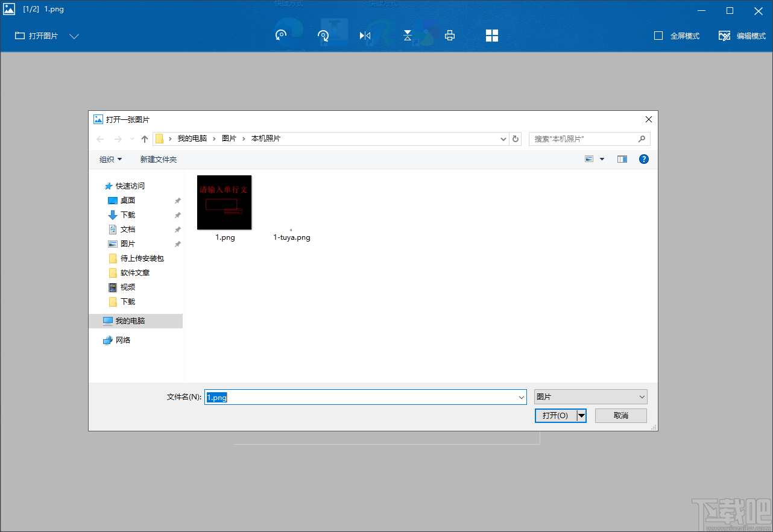
Task: Open the 待上传安装包 folder in the sidebar
Action: (142, 258)
